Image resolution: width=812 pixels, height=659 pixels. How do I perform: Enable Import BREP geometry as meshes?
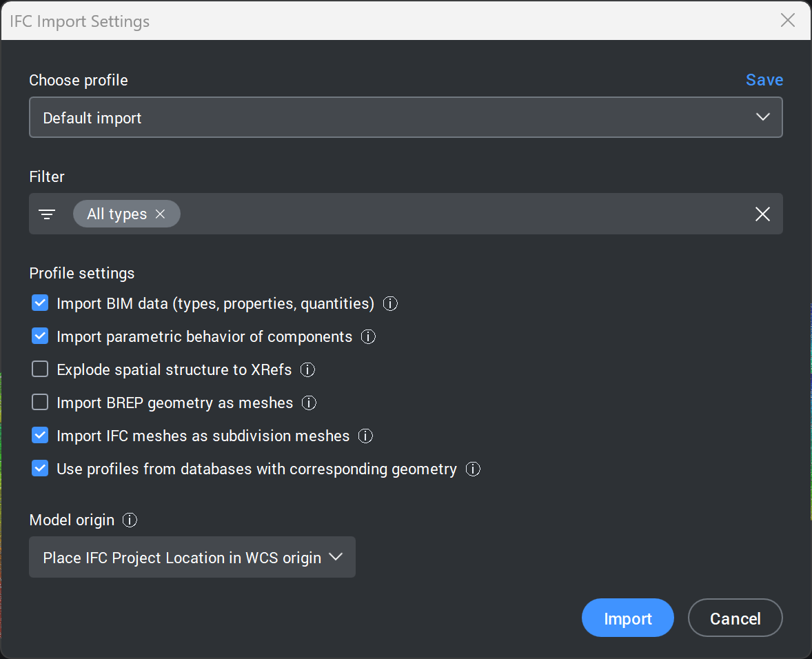pos(40,403)
